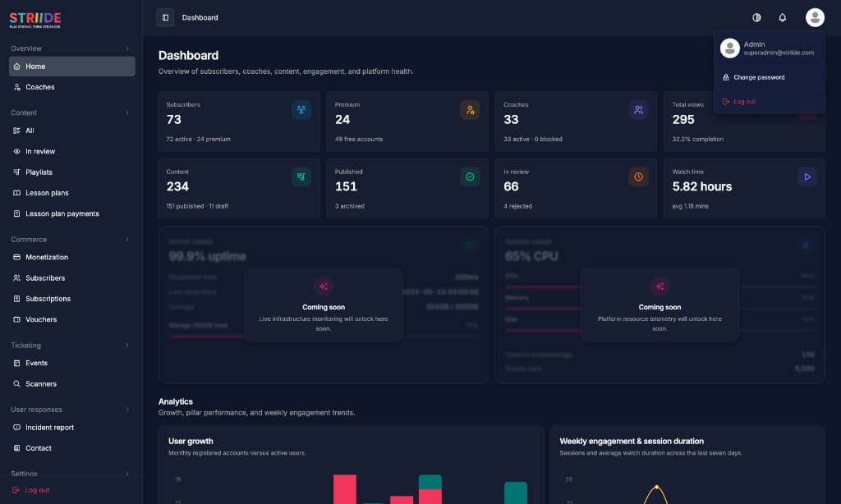
Task: Click the playlist icon beside Playlists
Action: [16, 172]
